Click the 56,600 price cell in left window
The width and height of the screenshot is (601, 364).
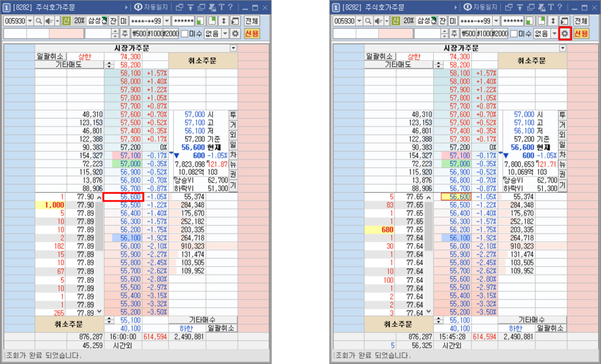123,197
